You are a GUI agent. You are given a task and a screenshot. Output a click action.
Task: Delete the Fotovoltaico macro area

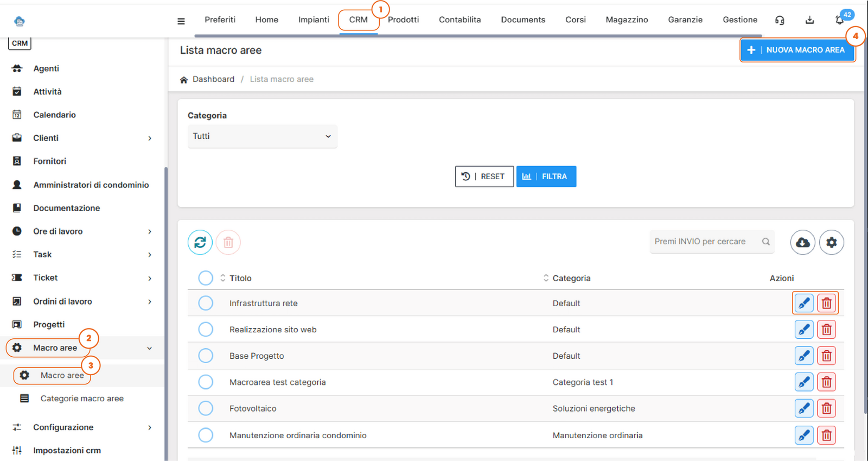click(826, 408)
